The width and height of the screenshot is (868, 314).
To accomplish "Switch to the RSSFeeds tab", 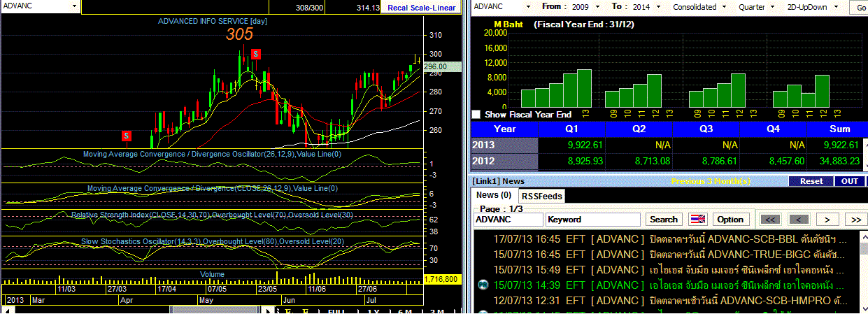I will coord(541,197).
